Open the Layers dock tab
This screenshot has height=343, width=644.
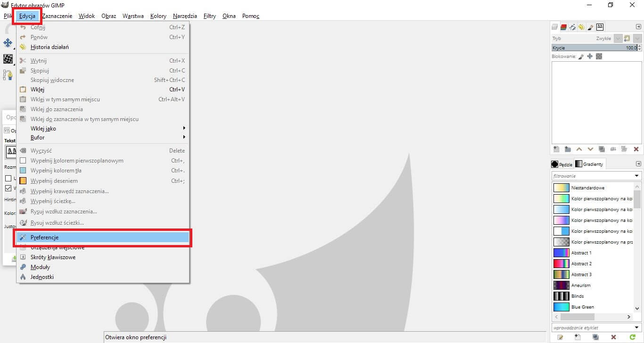[x=555, y=27]
